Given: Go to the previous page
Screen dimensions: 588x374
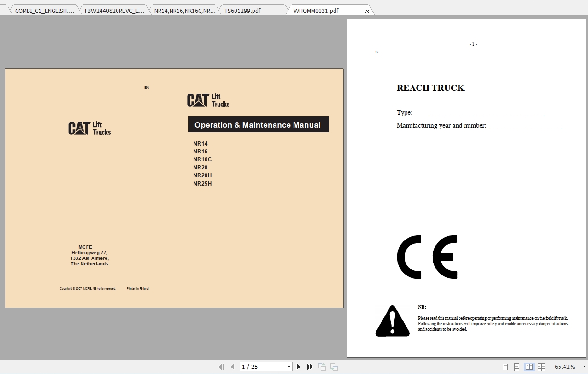Looking at the screenshot, I should click(x=233, y=367).
